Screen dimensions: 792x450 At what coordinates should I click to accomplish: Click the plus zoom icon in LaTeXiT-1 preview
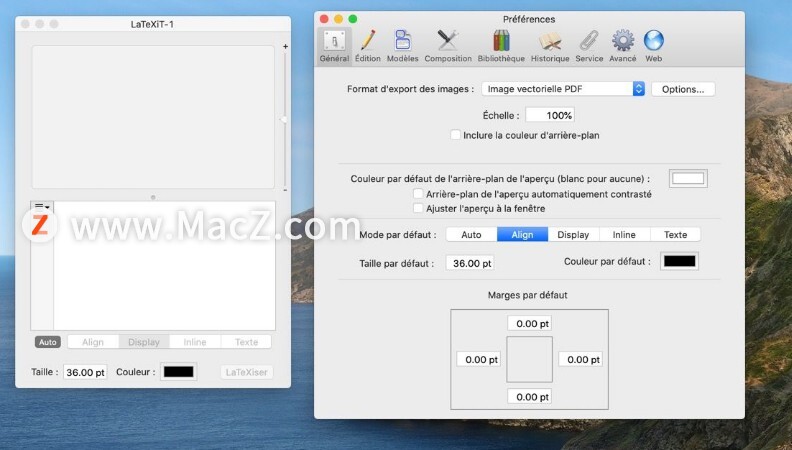[285, 46]
